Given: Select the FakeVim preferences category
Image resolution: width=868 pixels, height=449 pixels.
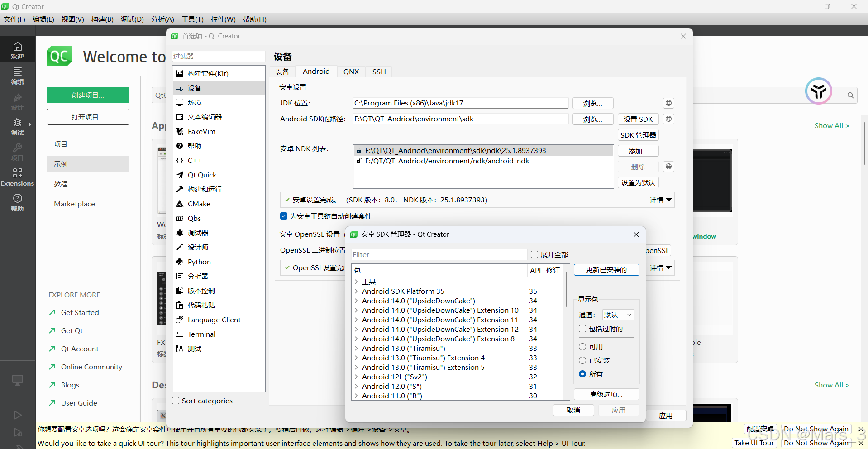Looking at the screenshot, I should point(219,131).
